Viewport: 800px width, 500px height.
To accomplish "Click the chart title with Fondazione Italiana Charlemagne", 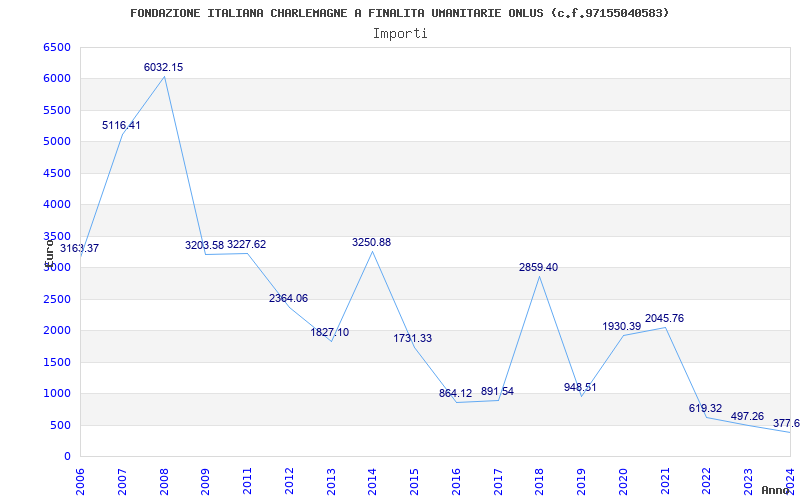I will pos(400,13).
